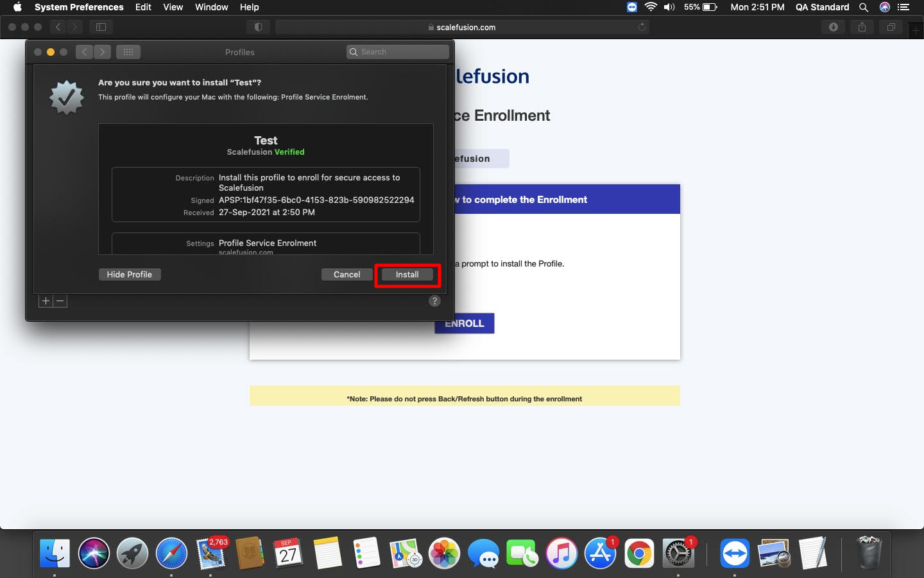Cancel the profile installation

[346, 274]
